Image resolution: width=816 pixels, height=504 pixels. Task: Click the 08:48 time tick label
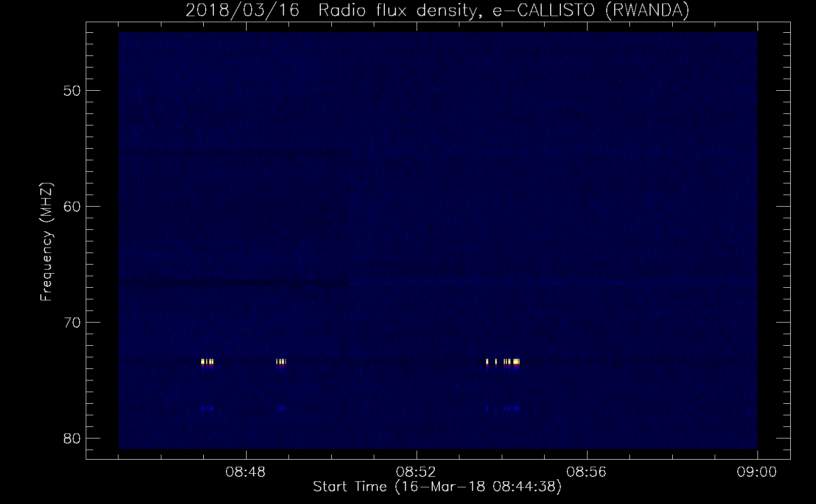click(246, 472)
